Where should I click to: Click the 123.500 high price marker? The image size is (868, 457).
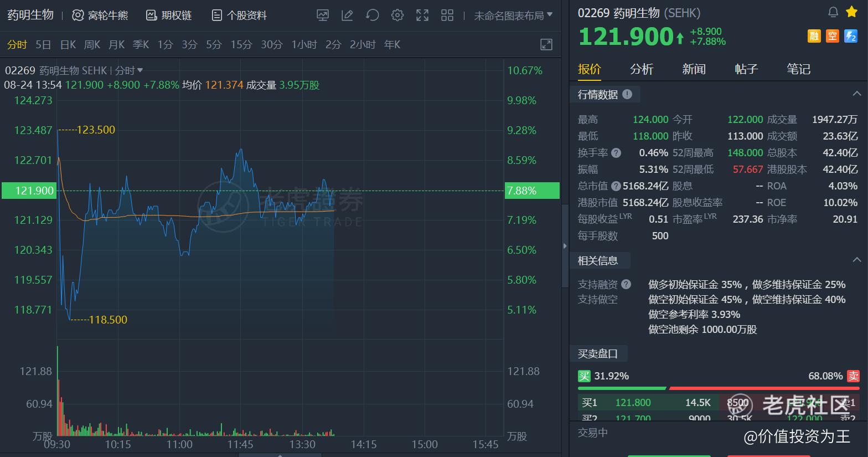coord(96,130)
